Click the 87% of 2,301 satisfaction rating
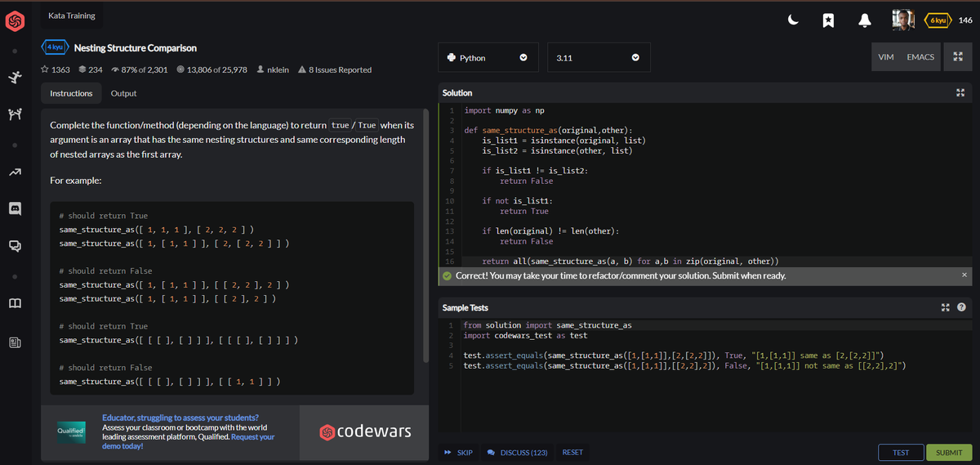 click(139, 69)
